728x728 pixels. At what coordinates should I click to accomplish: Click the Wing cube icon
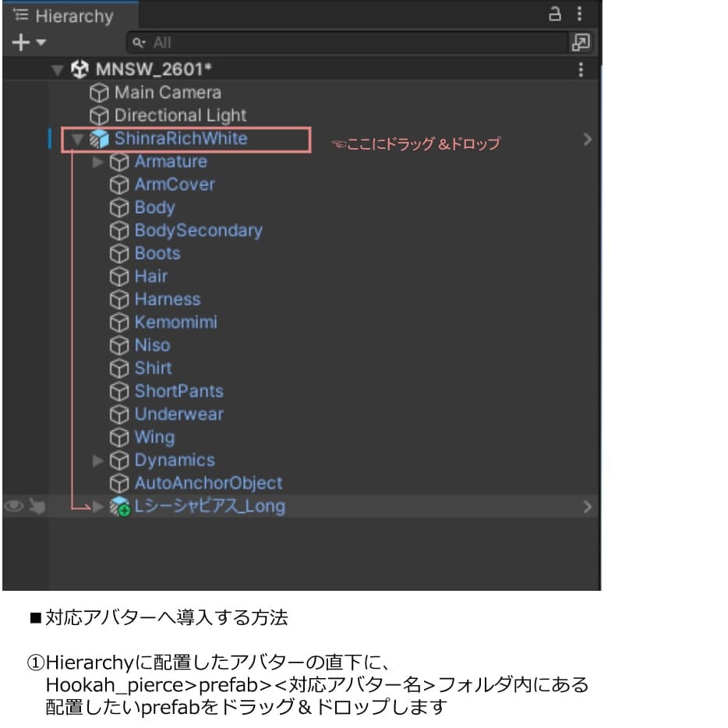tap(119, 437)
